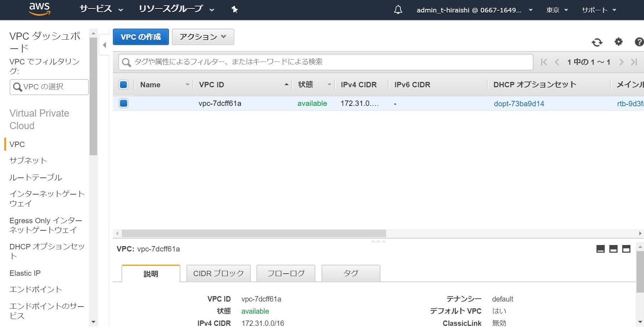This screenshot has width=644, height=328.
Task: Click the DHCP オプションセット column header
Action: (535, 85)
